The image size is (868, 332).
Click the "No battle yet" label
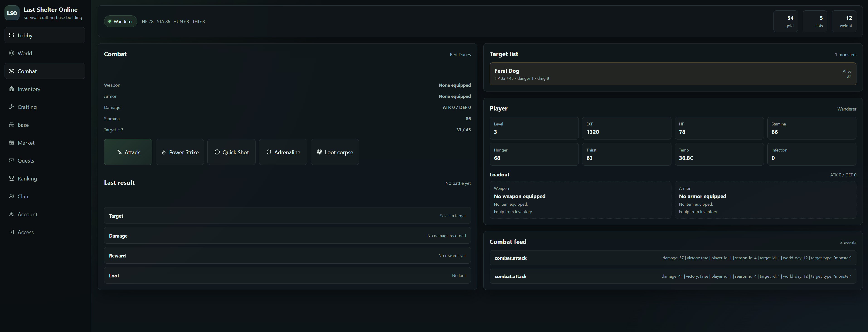458,183
